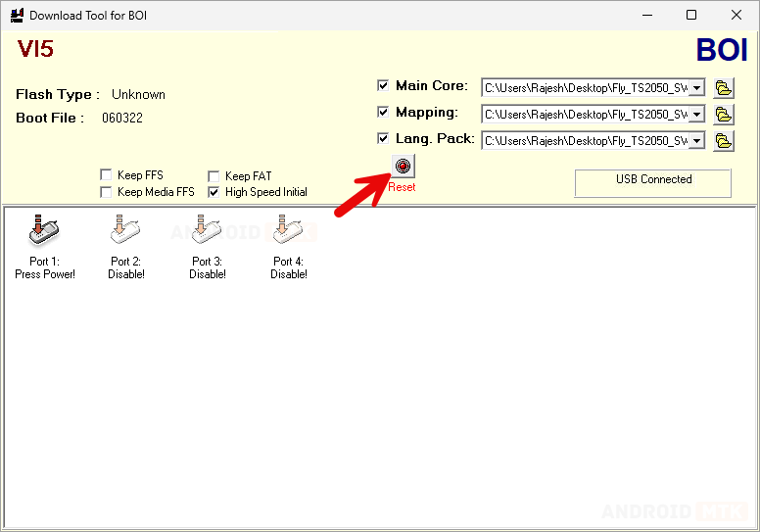Select the Port 3 disabled icon
Screen dimensions: 760x532
point(207,232)
